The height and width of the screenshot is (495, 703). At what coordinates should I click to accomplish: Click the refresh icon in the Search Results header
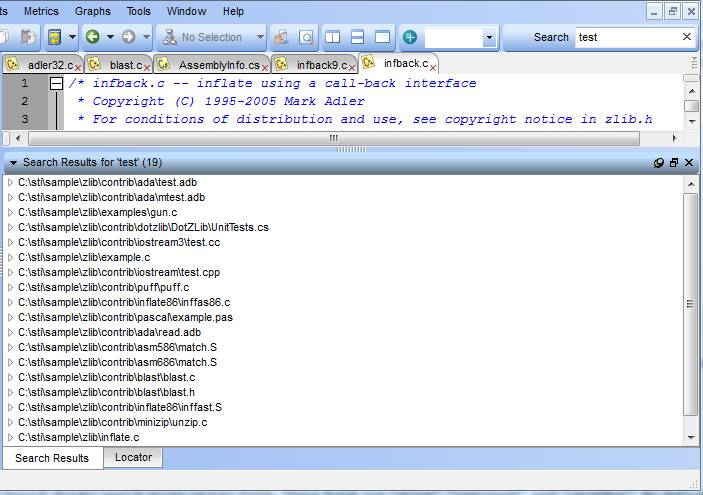[659, 163]
